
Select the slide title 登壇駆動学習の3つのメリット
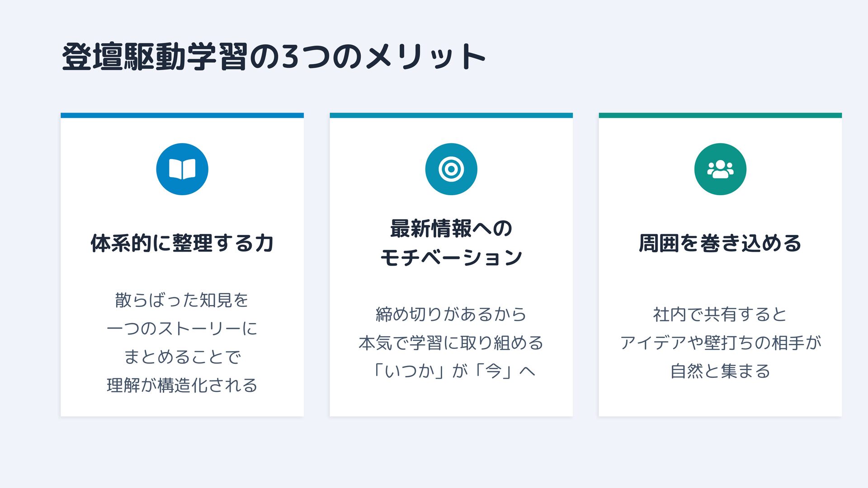coord(274,57)
